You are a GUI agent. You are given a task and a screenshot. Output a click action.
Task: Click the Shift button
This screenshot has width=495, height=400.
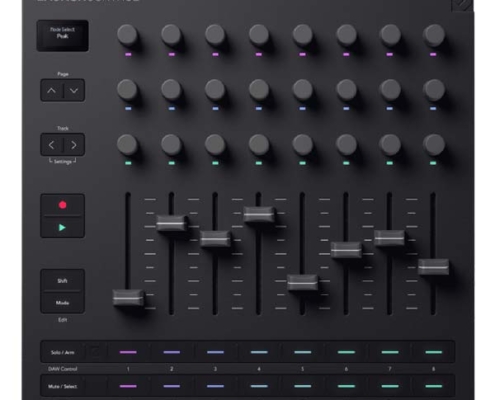click(x=62, y=281)
